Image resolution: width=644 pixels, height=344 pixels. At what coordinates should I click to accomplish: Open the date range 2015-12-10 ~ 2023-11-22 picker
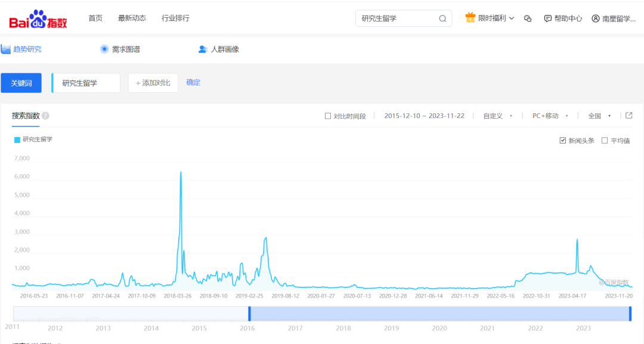pos(425,116)
